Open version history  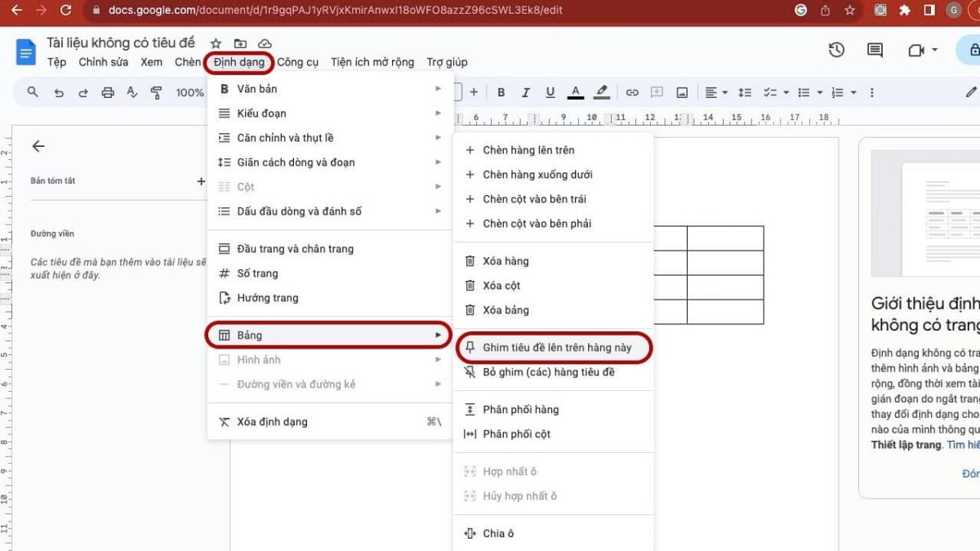pos(835,50)
